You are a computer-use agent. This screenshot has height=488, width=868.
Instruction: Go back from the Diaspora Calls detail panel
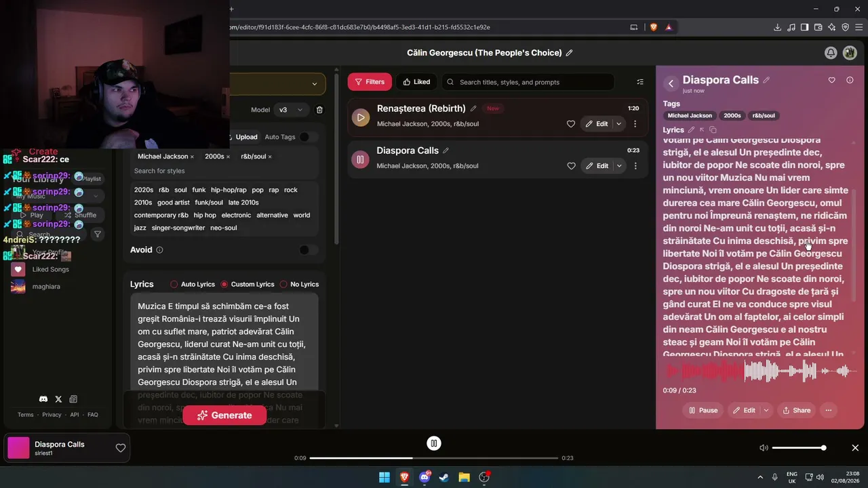(x=671, y=83)
